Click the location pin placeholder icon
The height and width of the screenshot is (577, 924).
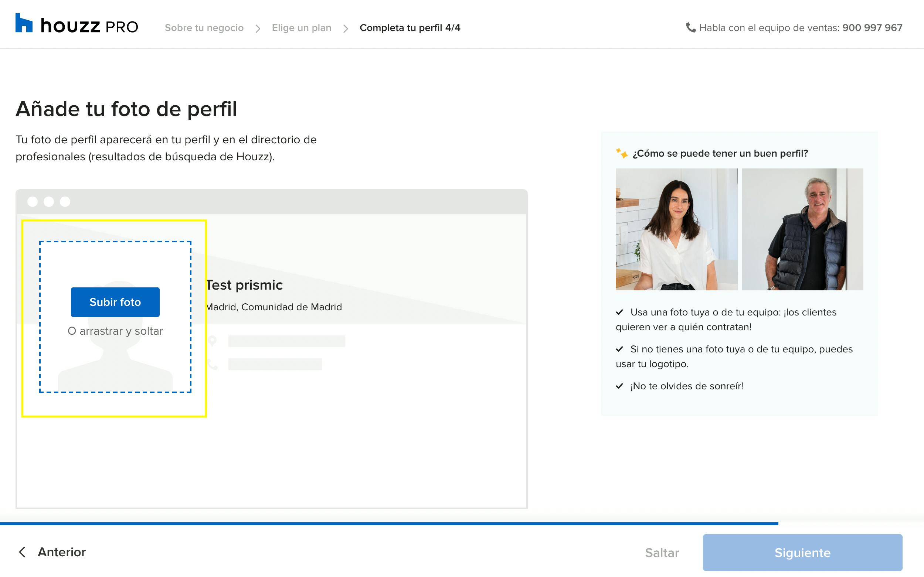(212, 341)
